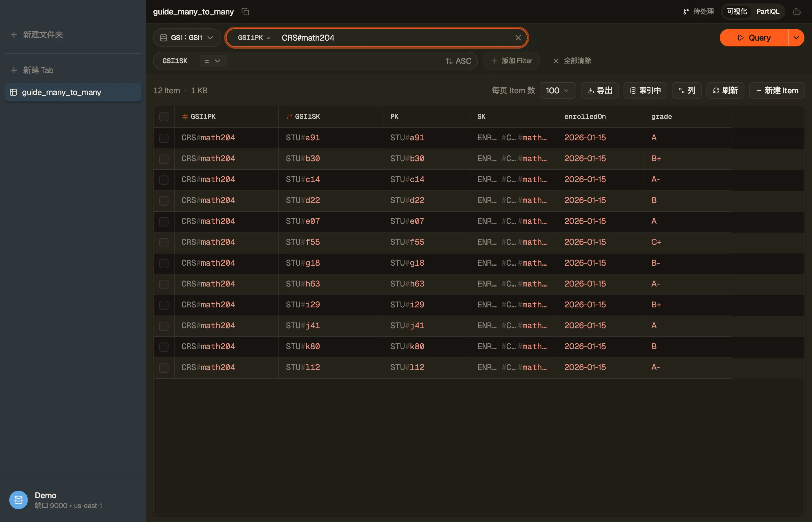This screenshot has height=522, width=812.
Task: Clear the GSI1PK value with the X icon
Action: coord(518,38)
